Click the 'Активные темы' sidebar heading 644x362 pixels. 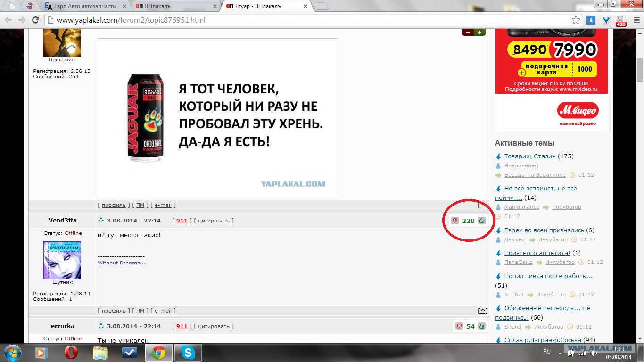coord(525,143)
